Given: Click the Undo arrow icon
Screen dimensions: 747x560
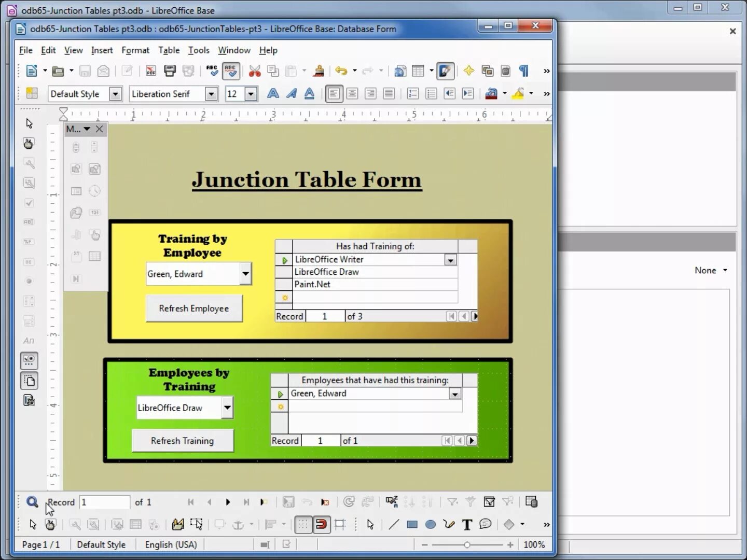Looking at the screenshot, I should [341, 71].
